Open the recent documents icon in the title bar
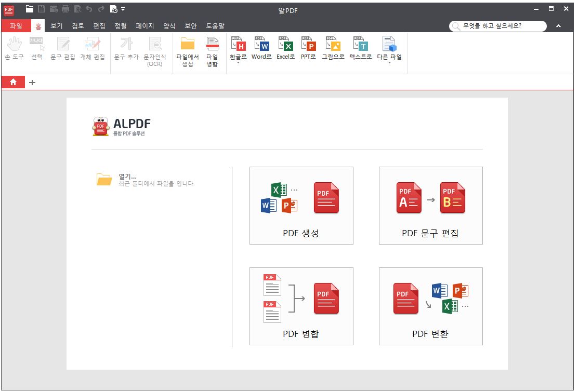This screenshot has width=578, height=392. pos(113,9)
